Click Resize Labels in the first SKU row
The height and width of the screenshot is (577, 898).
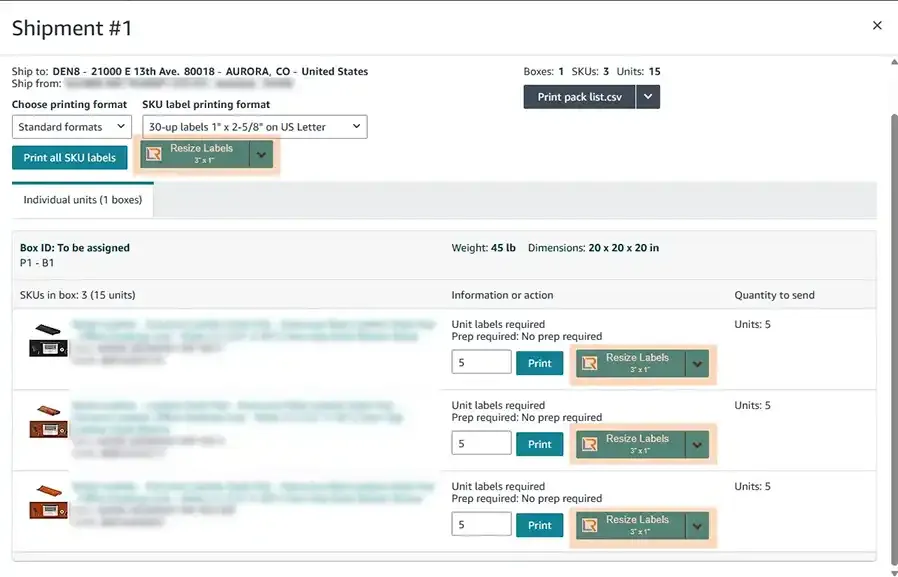(631, 363)
